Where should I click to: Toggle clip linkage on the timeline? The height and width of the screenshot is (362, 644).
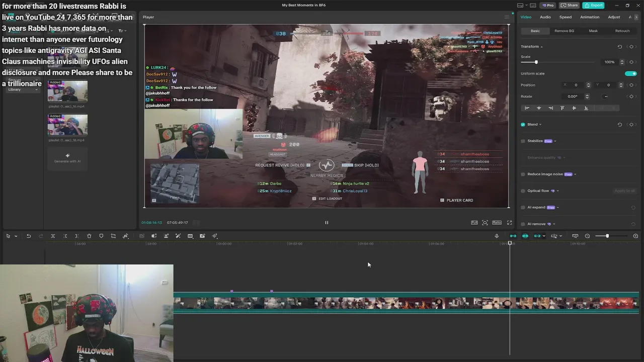click(x=537, y=236)
